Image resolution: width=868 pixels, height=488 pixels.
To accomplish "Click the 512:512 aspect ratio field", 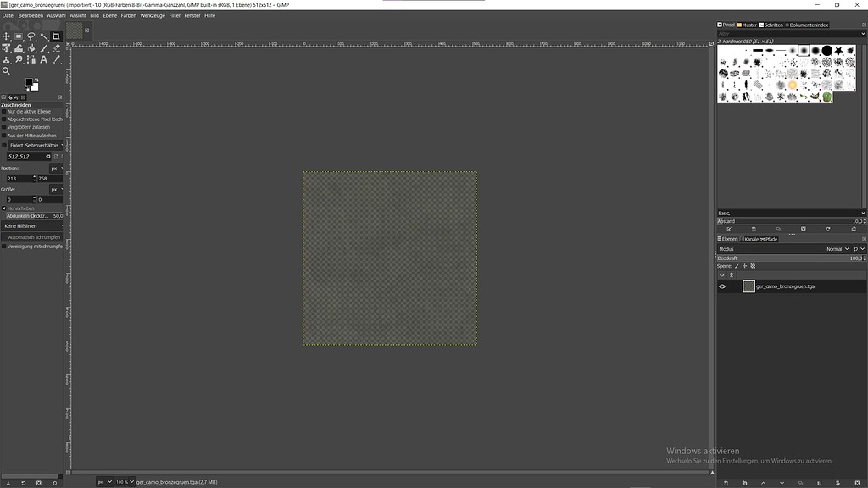I will (21, 156).
